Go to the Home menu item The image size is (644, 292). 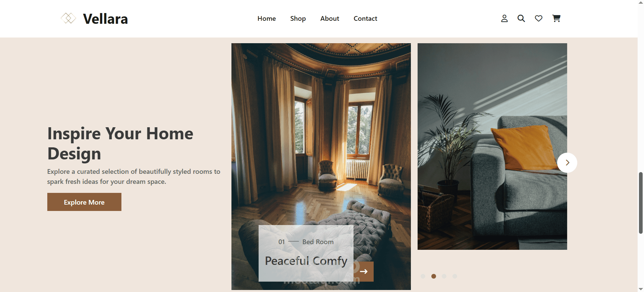(x=267, y=18)
